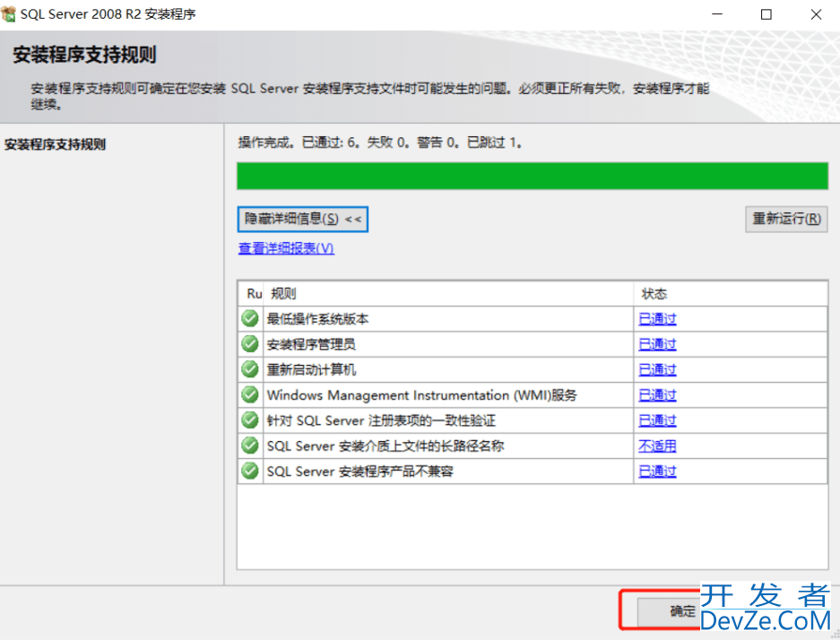Open the 查看详细报表(V) link
Viewport: 840px width, 640px height.
tap(286, 248)
